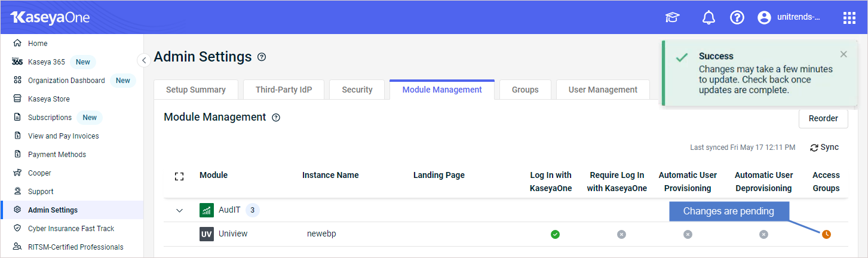Toggle Uniview Automatic User Deprovisioning status
Screen dimensions: 868x258
(x=763, y=234)
